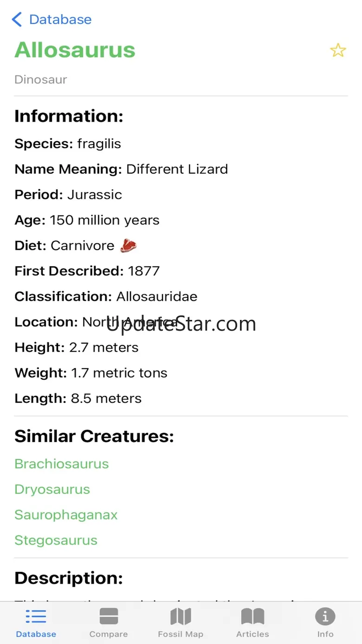The width and height of the screenshot is (362, 644).
Task: Go back to Database link
Action: tap(60, 20)
